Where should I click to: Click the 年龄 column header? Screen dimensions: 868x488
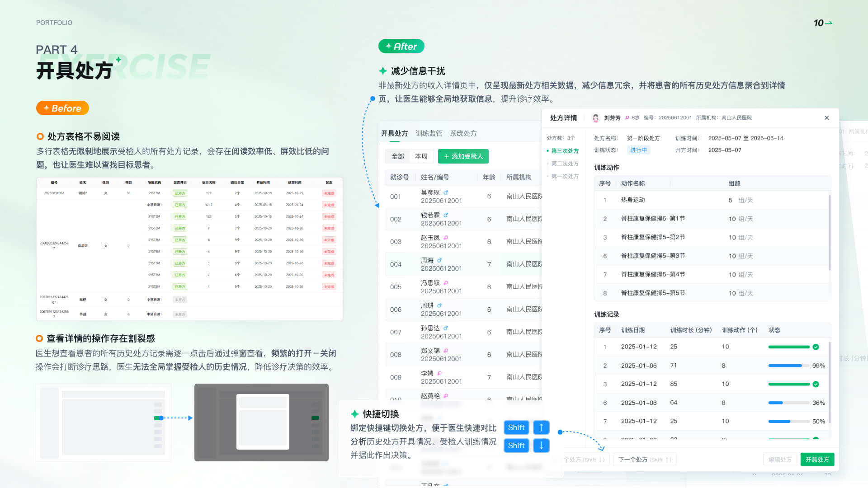[x=489, y=177]
